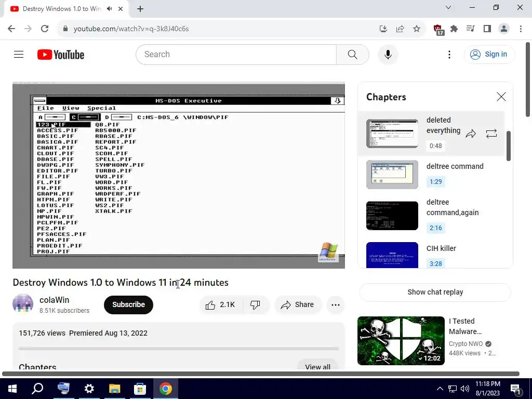Bookmark this tab with star
The height and width of the screenshot is (399, 532).
[x=417, y=29]
